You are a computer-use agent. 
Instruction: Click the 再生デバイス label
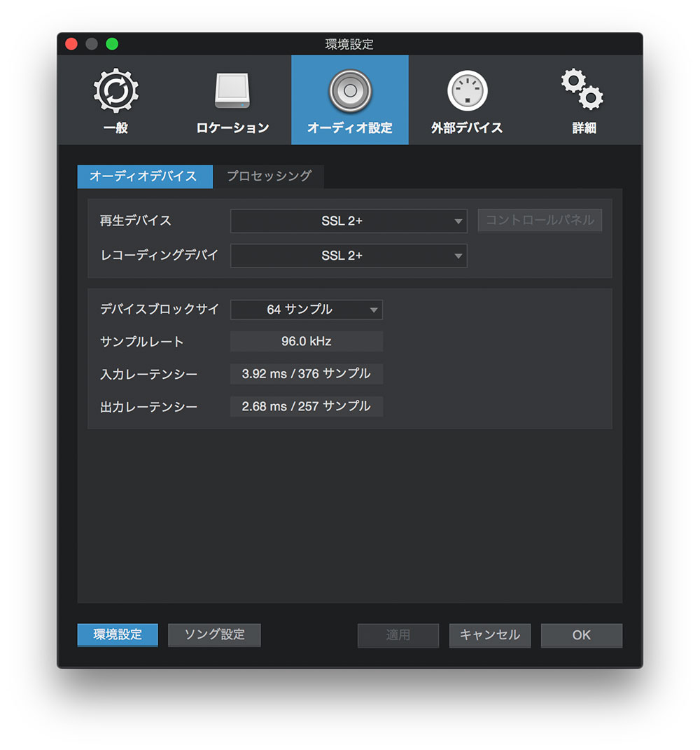click(135, 221)
